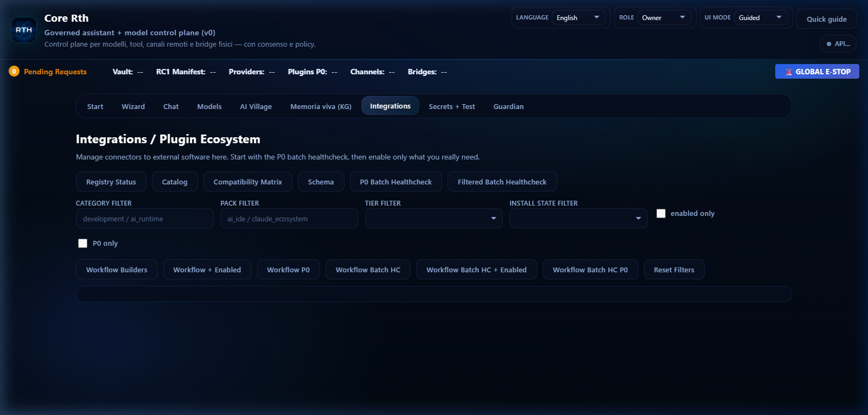Screen dimensions: 868x415
Task: Click the Schema button
Action: tap(321, 182)
